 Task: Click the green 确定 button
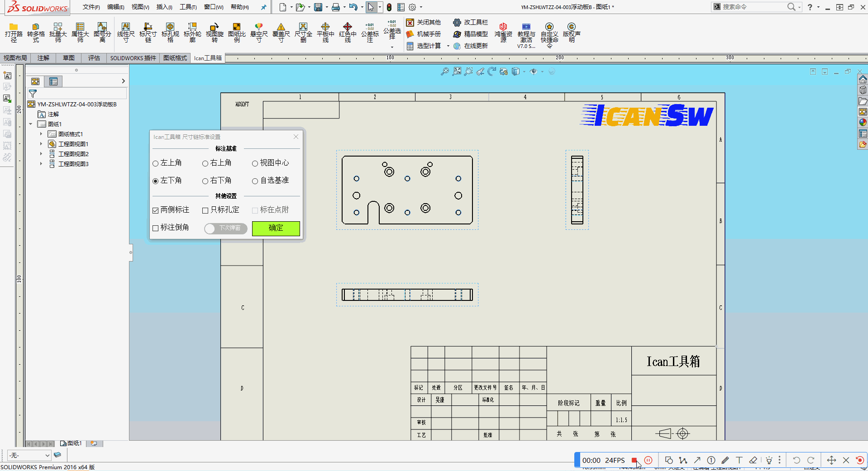point(276,228)
